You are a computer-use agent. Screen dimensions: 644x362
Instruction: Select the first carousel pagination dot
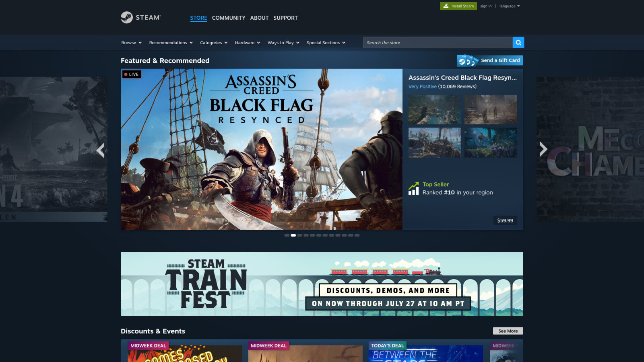(x=287, y=235)
